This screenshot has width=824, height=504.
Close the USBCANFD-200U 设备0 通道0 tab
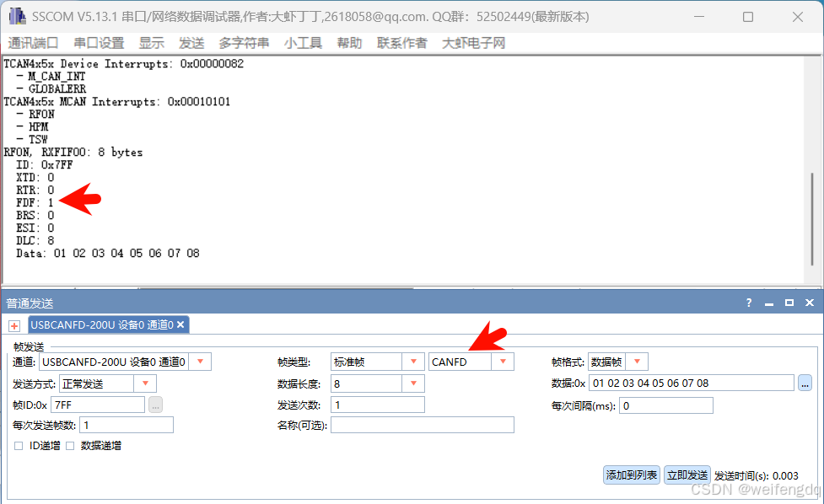[x=180, y=325]
